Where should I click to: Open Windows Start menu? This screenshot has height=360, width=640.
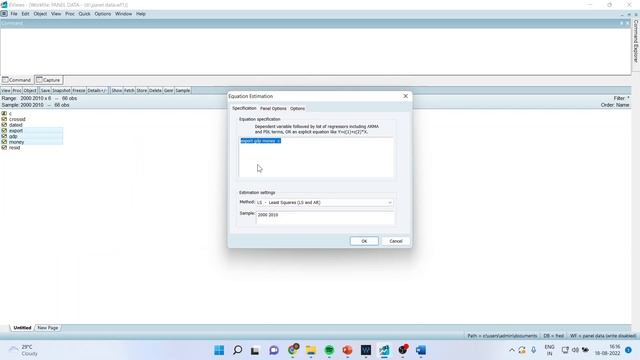(x=219, y=350)
